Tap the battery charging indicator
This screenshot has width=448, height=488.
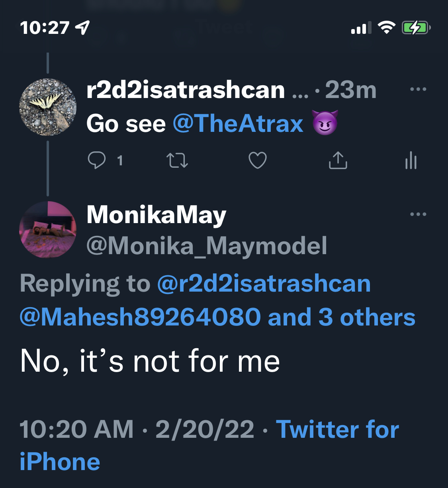(x=416, y=27)
